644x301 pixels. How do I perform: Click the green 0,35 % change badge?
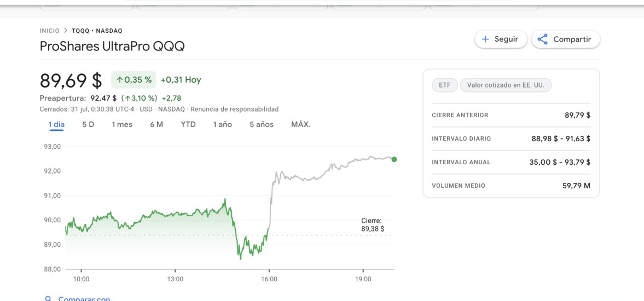pos(134,80)
